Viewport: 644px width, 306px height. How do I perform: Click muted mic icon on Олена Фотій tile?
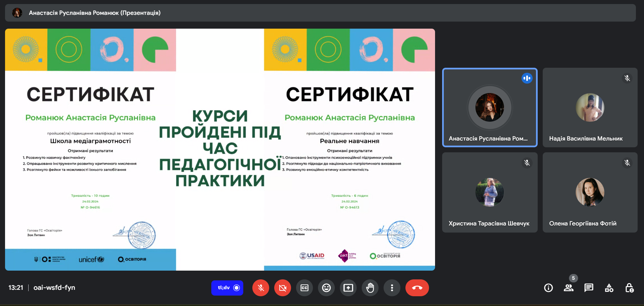[627, 163]
